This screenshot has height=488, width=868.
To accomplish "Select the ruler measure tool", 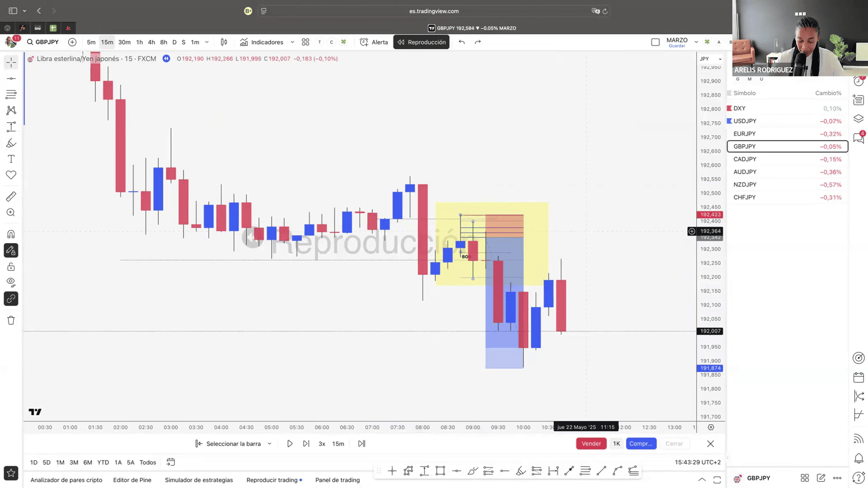I will click(11, 197).
